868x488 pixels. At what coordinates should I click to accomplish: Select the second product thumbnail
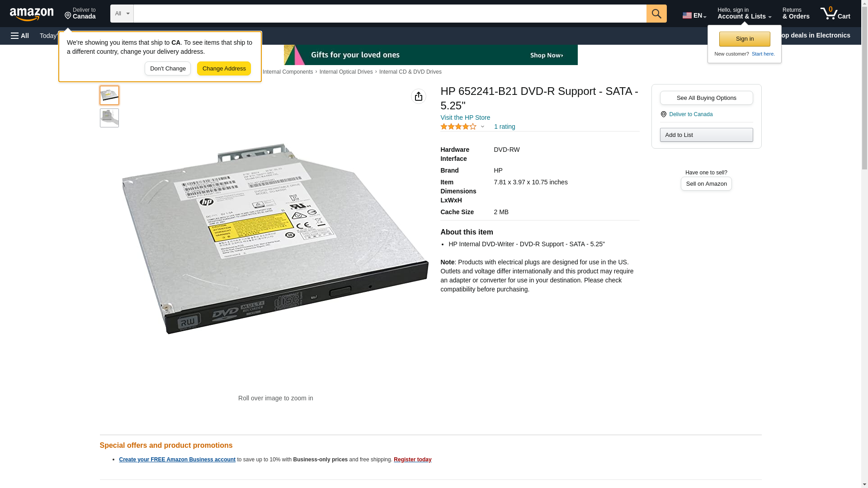click(x=109, y=118)
